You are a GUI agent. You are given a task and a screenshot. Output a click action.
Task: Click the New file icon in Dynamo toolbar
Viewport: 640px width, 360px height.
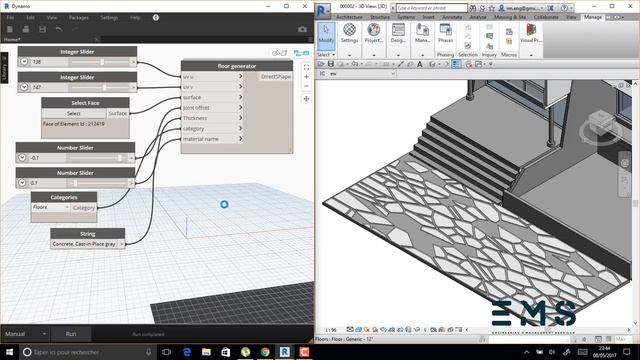(10, 29)
